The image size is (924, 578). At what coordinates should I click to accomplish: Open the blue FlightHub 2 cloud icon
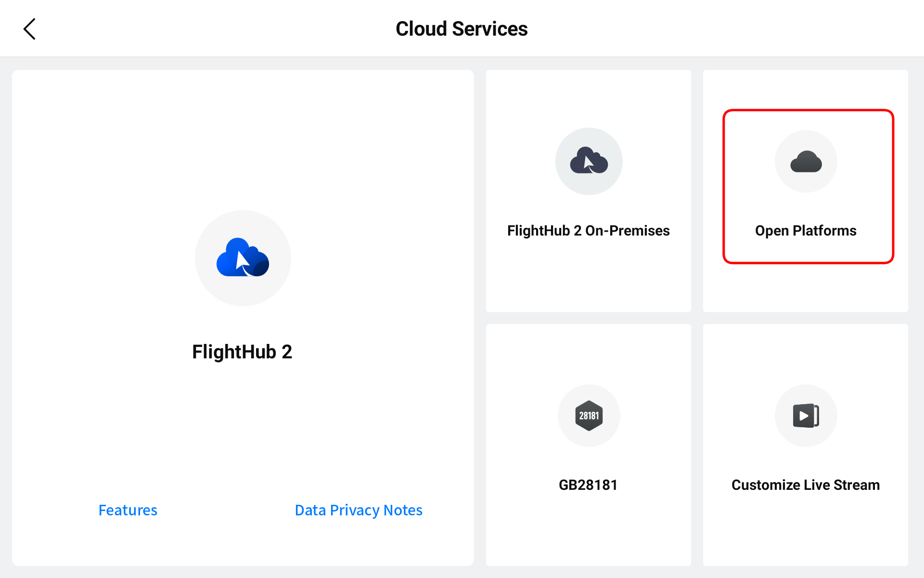pos(243,258)
